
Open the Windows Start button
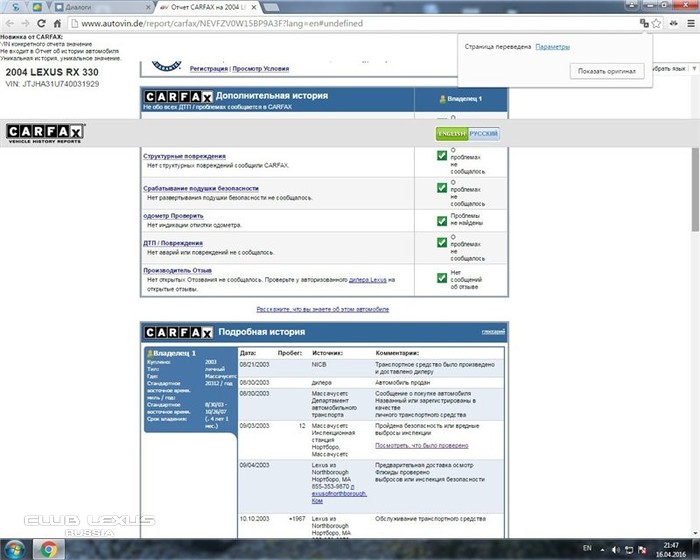[x=15, y=549]
